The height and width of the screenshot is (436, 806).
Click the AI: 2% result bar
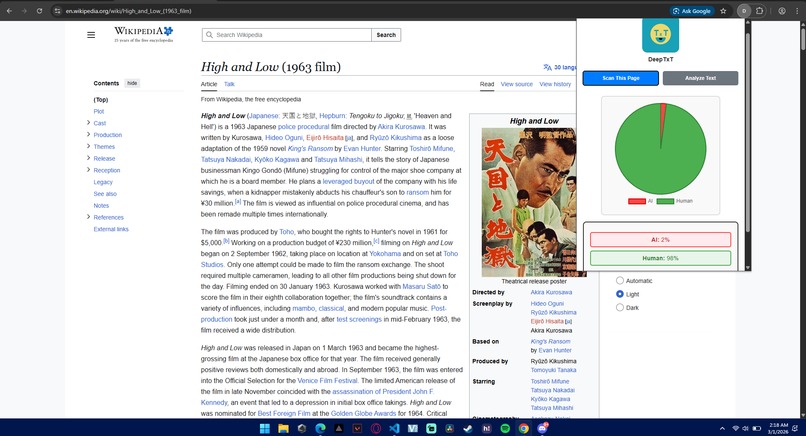click(x=660, y=240)
